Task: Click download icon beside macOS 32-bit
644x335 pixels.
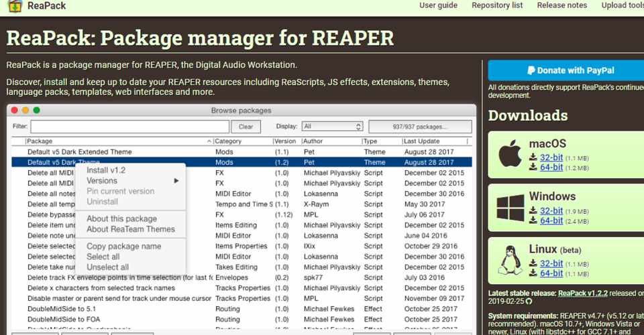Action: pyautogui.click(x=533, y=157)
